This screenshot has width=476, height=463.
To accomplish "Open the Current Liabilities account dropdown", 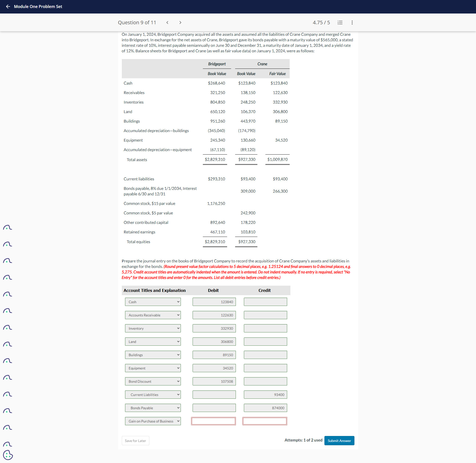I will [153, 395].
